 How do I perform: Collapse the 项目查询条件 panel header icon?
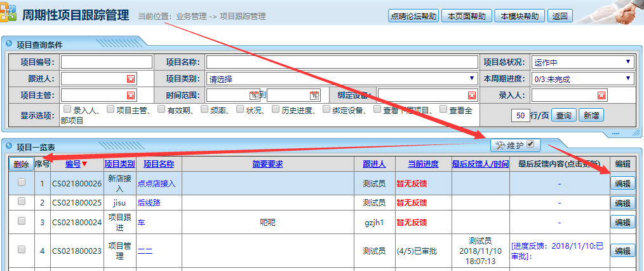tap(9, 44)
